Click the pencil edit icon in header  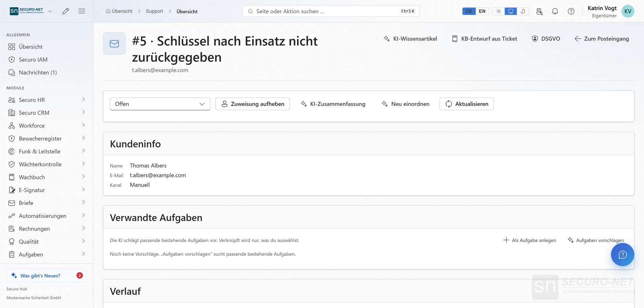[x=66, y=11]
